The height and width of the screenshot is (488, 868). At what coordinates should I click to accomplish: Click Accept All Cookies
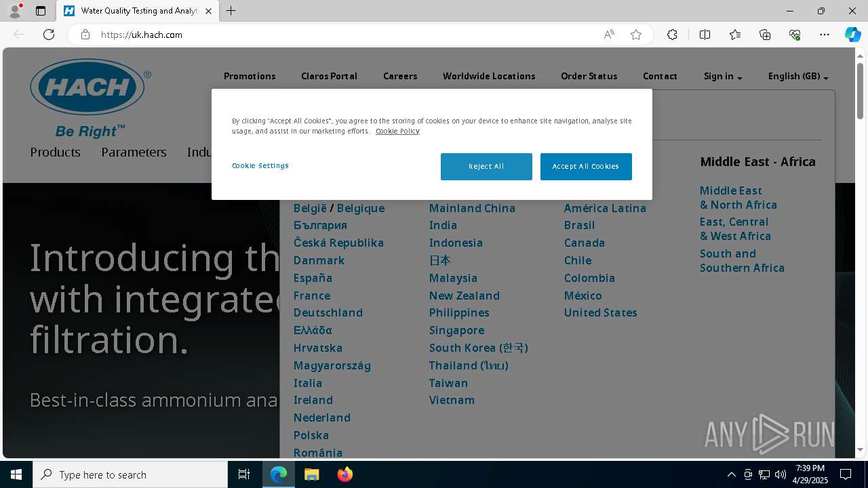[x=586, y=166]
